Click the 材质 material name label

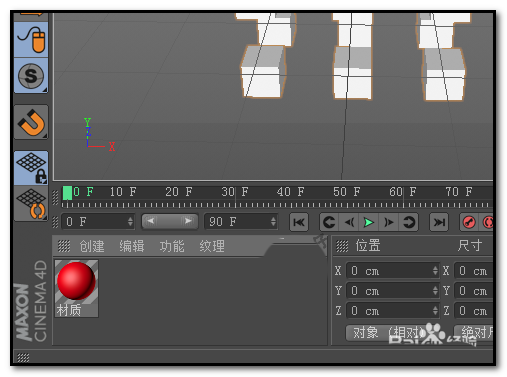coord(69,310)
